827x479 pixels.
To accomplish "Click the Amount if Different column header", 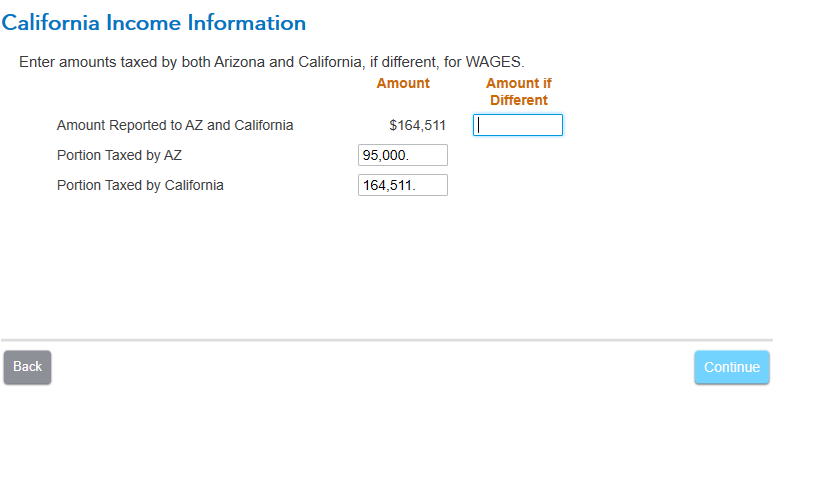I will 518,92.
